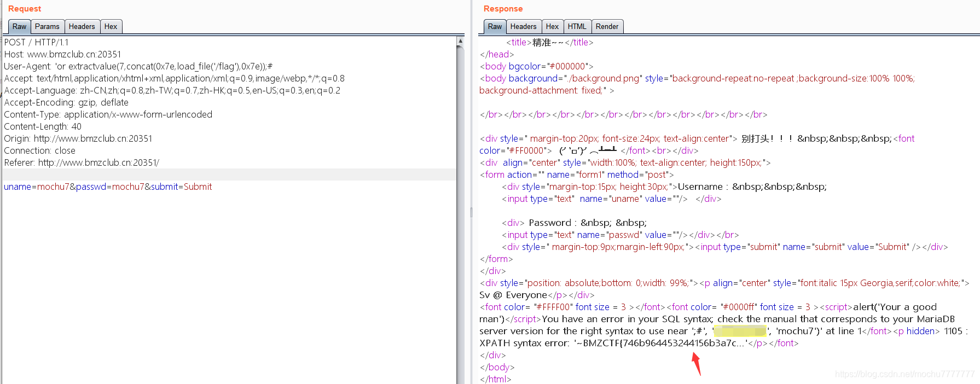Click the submit input value Submit line
The height and width of the screenshot is (384, 980).
725,247
